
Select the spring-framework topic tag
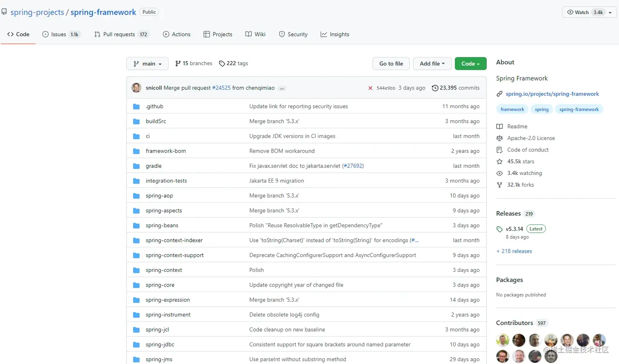point(579,109)
